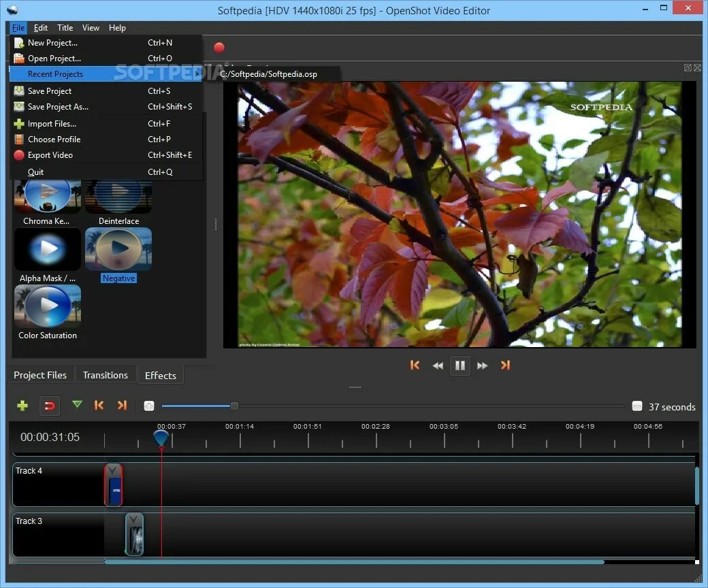Click the video preview image

pos(460,214)
